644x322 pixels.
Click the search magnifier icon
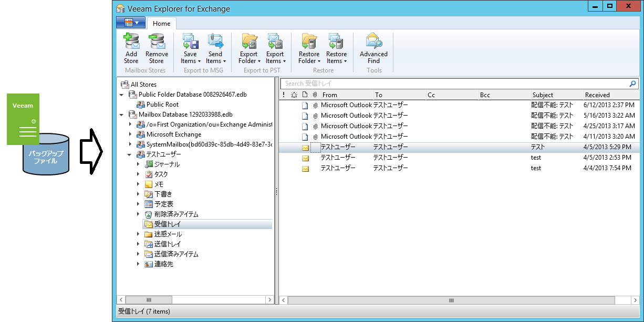[x=632, y=84]
